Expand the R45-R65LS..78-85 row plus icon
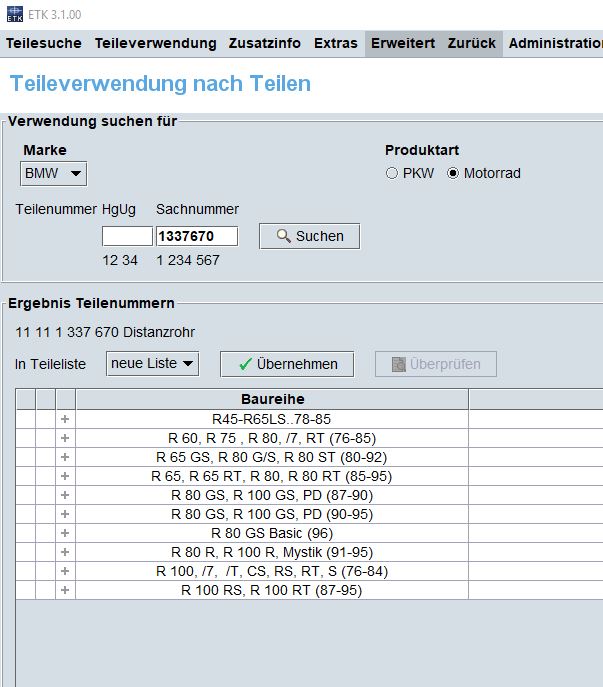The image size is (603, 687). pyautogui.click(x=66, y=419)
